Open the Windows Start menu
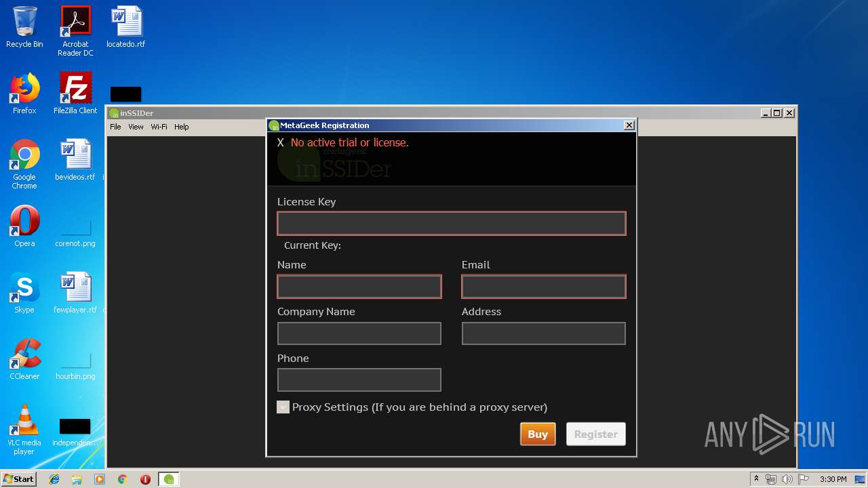This screenshot has height=488, width=868. pos(18,479)
